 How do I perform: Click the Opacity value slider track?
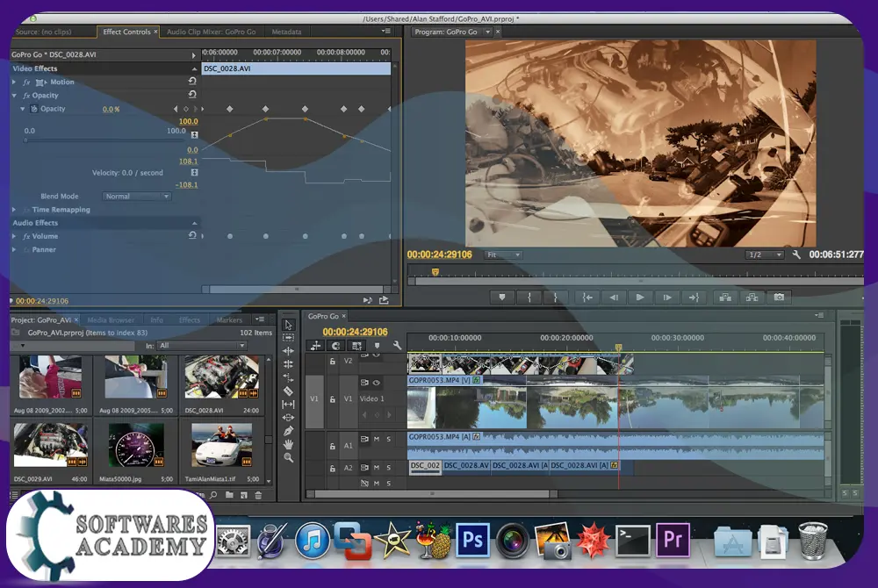[104, 140]
